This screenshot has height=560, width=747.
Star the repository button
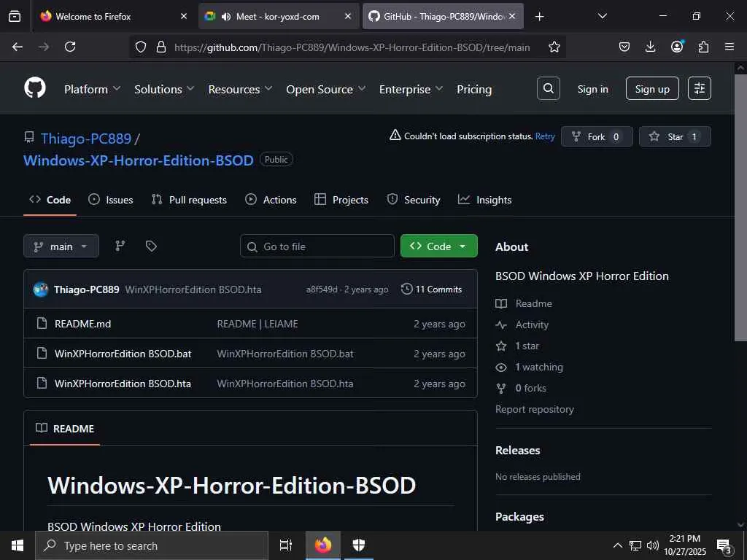[675, 136]
